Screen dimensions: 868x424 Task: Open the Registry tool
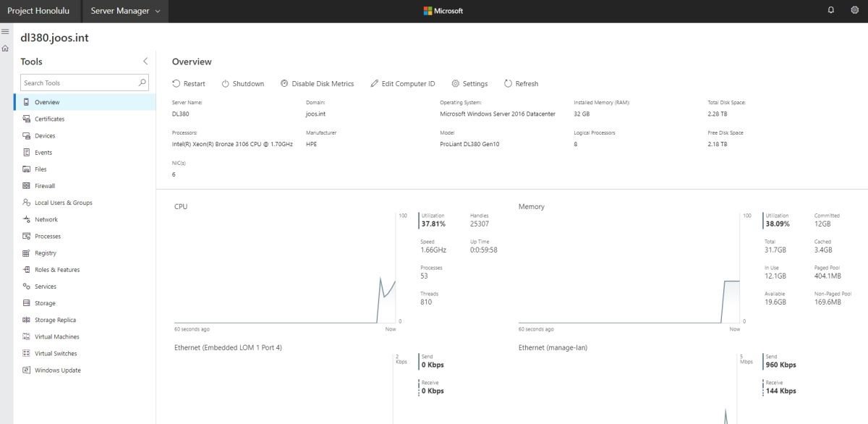[x=44, y=253]
